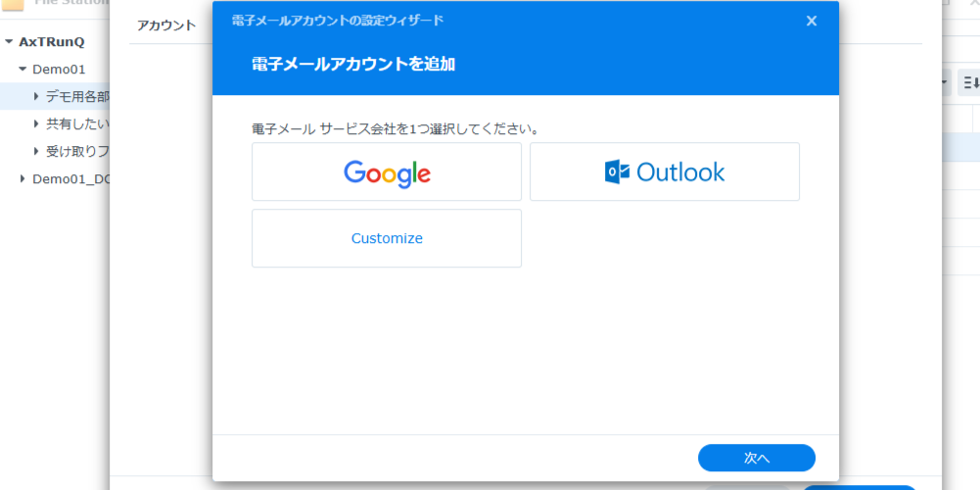The height and width of the screenshot is (490, 980).
Task: Select the AxTRunQ root label
Action: pyautogui.click(x=52, y=42)
